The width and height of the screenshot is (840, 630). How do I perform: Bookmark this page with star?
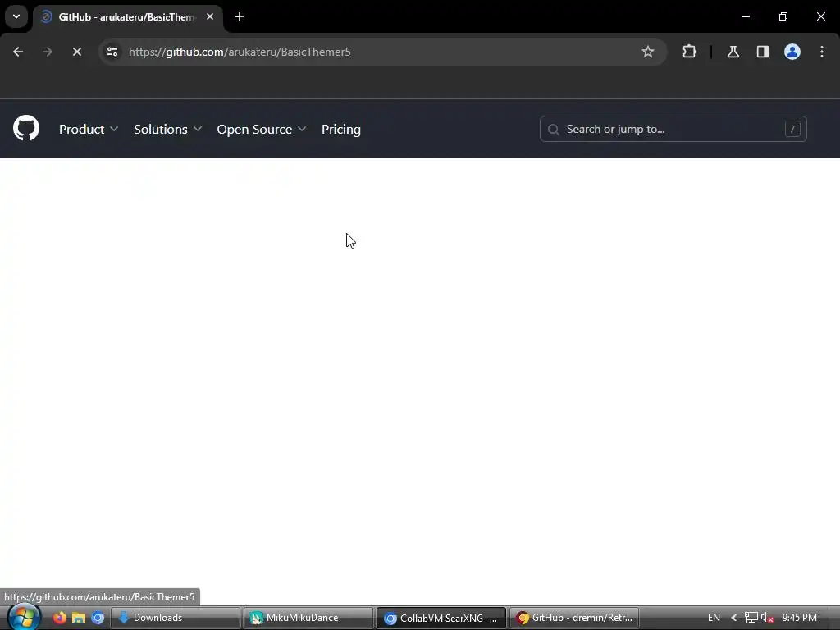tap(648, 52)
